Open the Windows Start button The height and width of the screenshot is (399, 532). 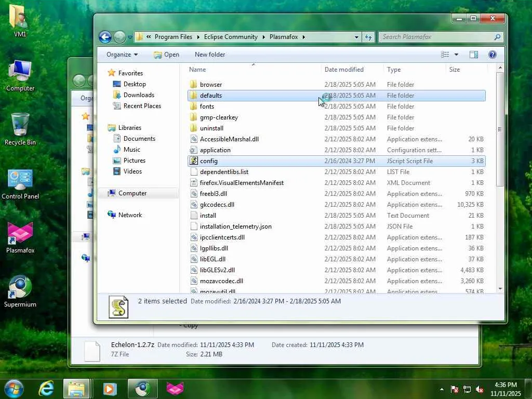pyautogui.click(x=14, y=389)
